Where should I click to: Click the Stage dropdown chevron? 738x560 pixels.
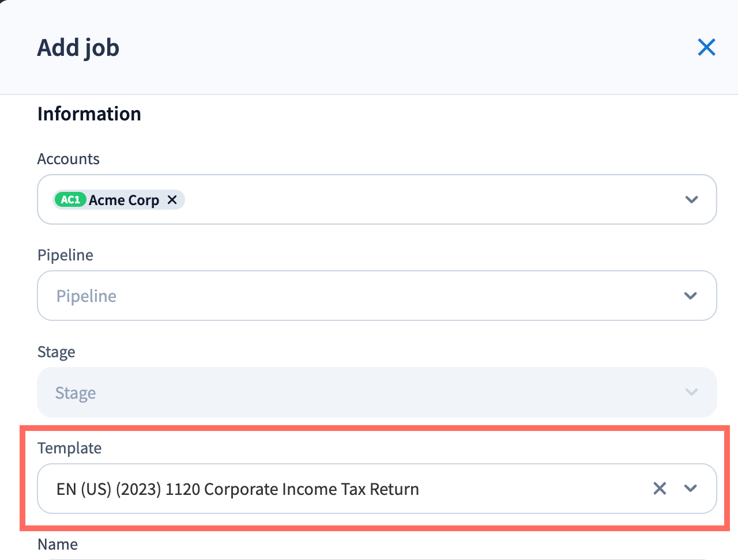(x=691, y=392)
